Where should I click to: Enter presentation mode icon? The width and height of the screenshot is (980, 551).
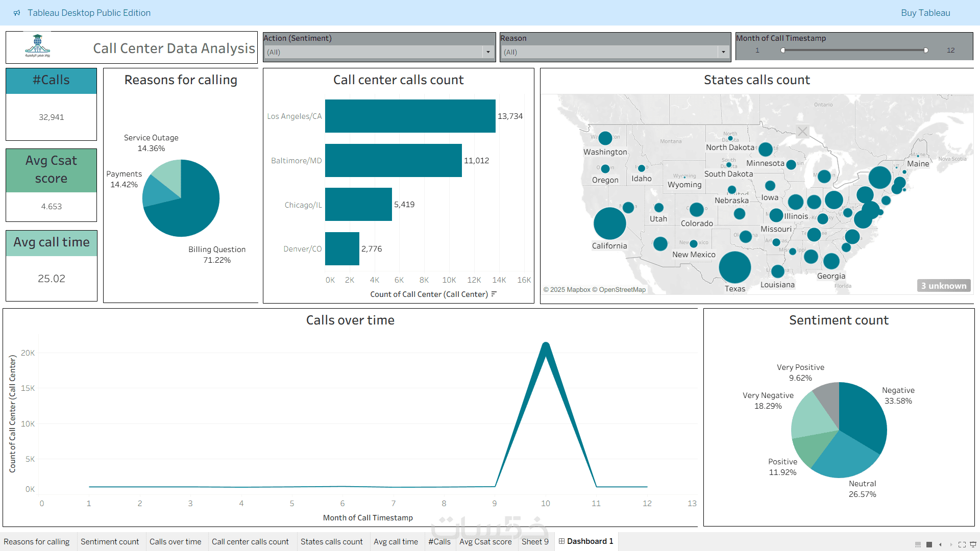click(x=973, y=544)
